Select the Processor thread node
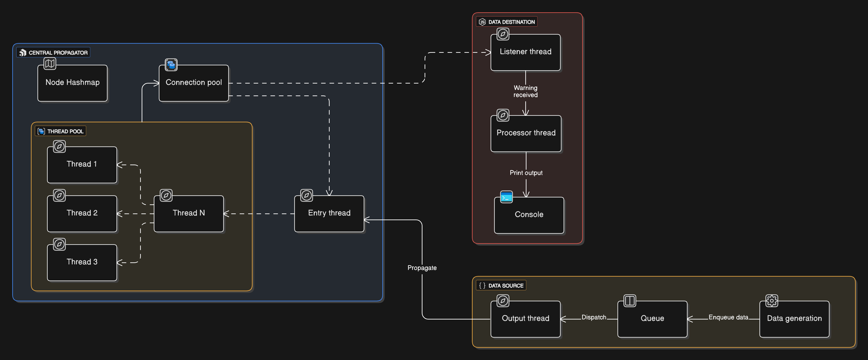868x360 pixels. pos(526,133)
